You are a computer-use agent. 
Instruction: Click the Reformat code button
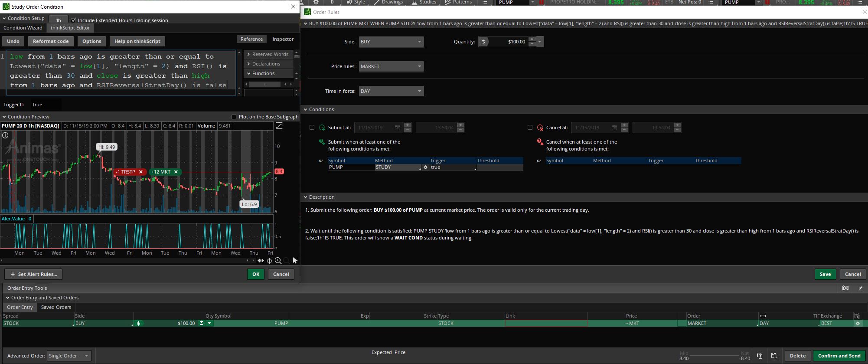pyautogui.click(x=51, y=41)
